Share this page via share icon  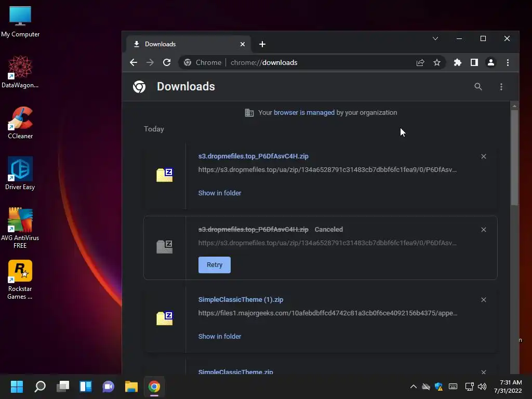[420, 62]
